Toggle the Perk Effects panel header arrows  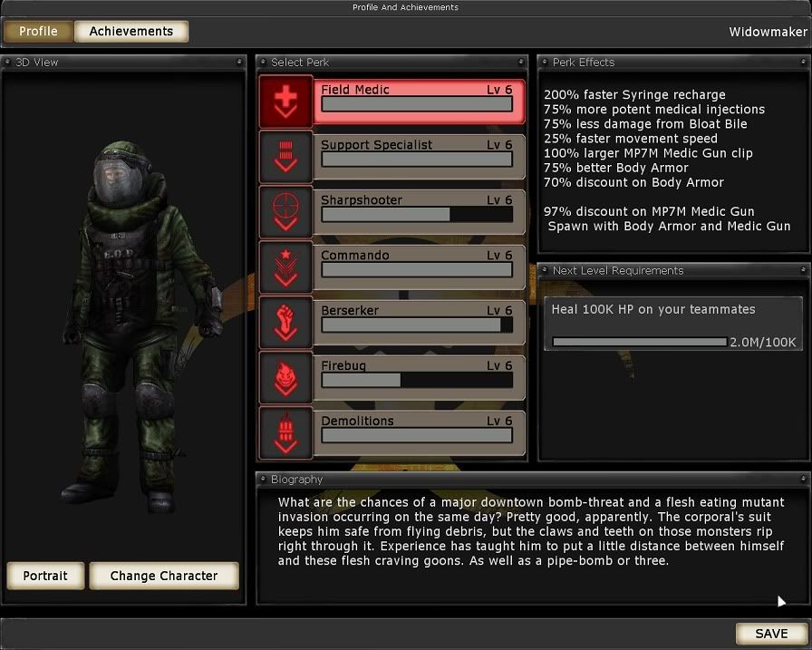pos(802,63)
